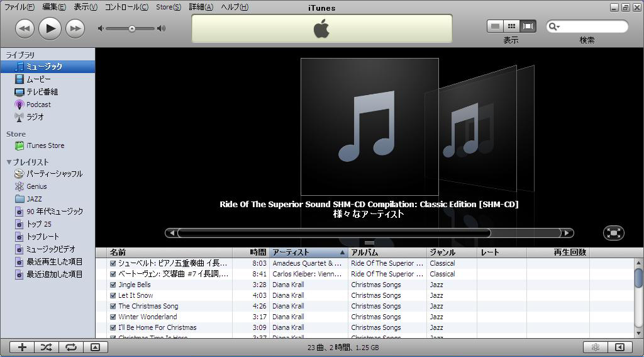The height and width of the screenshot is (357, 644).
Task: Switch to grid view icon
Action: [511, 26]
